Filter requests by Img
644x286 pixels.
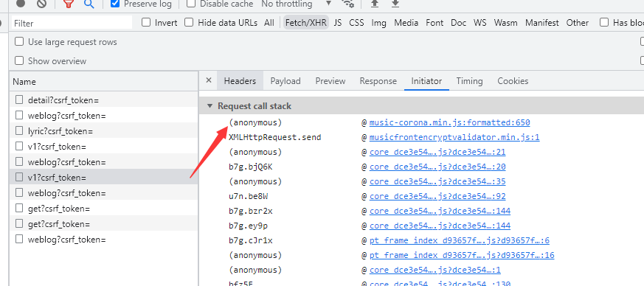pyautogui.click(x=378, y=23)
